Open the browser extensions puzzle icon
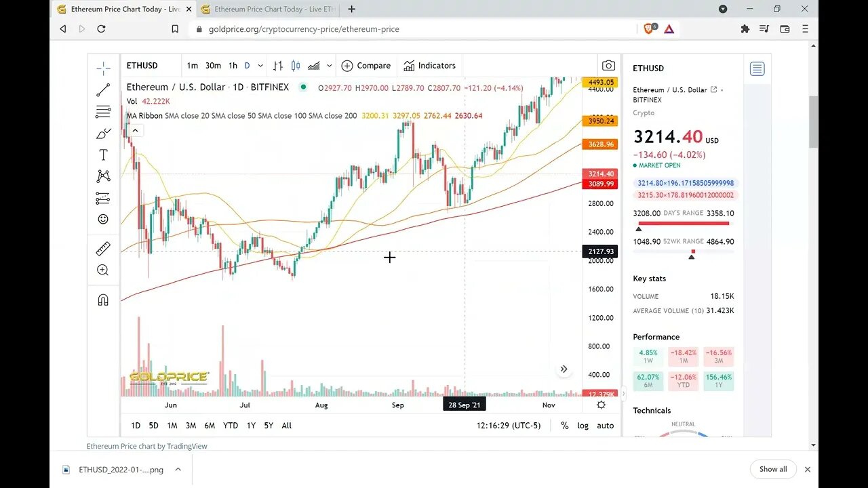868x488 pixels. click(x=745, y=28)
